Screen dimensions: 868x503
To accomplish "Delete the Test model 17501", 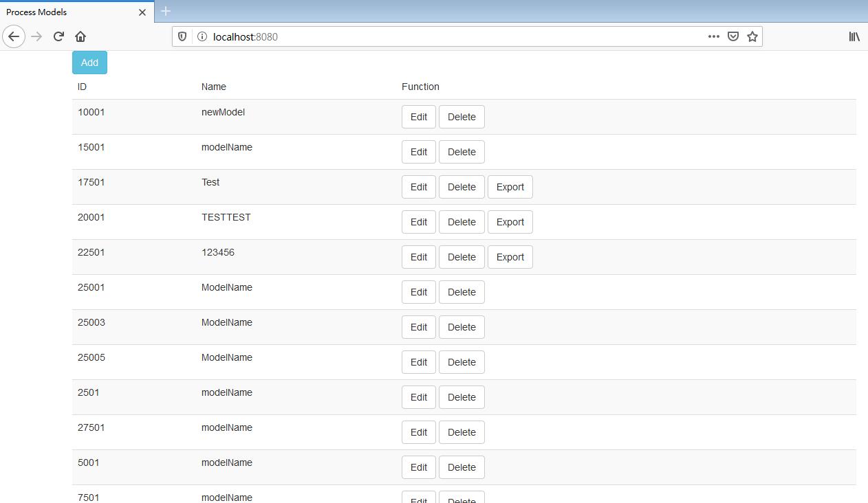I will (x=462, y=187).
